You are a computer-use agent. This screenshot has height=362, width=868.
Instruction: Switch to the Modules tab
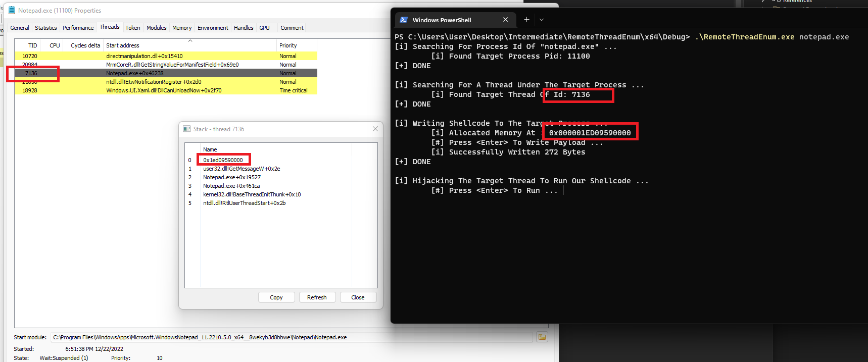coord(156,28)
